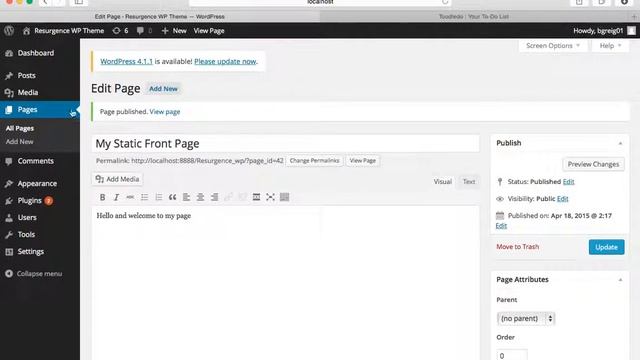Align text center

200,198
